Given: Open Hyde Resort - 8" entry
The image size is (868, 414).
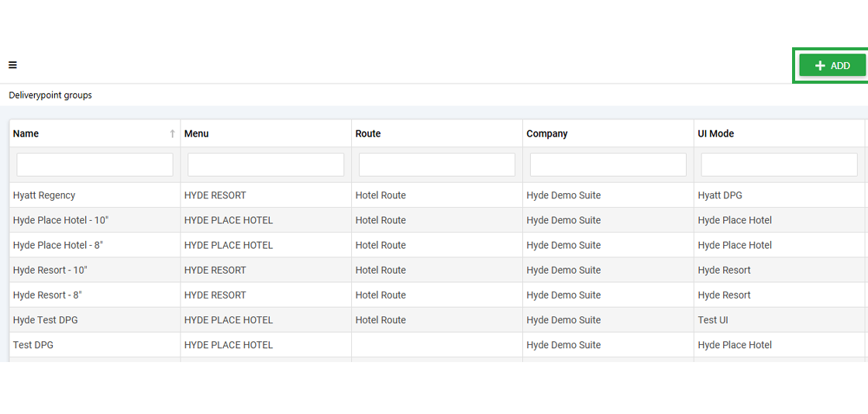Looking at the screenshot, I should [x=437, y=295].
